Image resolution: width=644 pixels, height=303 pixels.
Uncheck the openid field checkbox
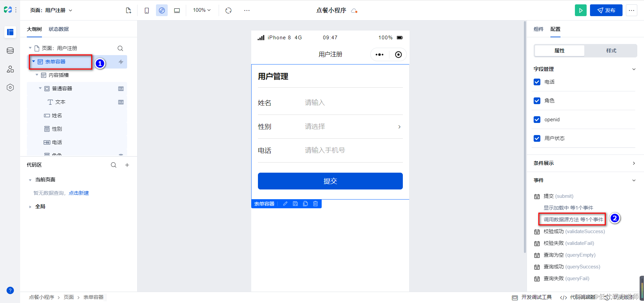pos(537,120)
